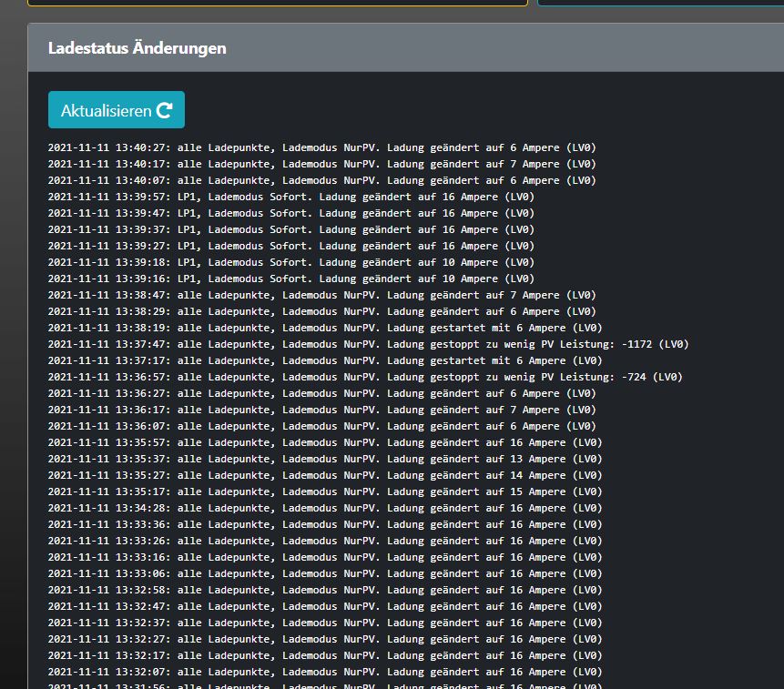Select the 13:35:27 entry with 14 Ampere
Image resolution: width=784 pixels, height=689 pixels.
tap(324, 475)
